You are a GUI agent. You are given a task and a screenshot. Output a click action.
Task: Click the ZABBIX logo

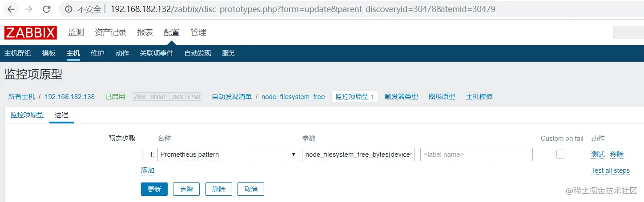31,32
